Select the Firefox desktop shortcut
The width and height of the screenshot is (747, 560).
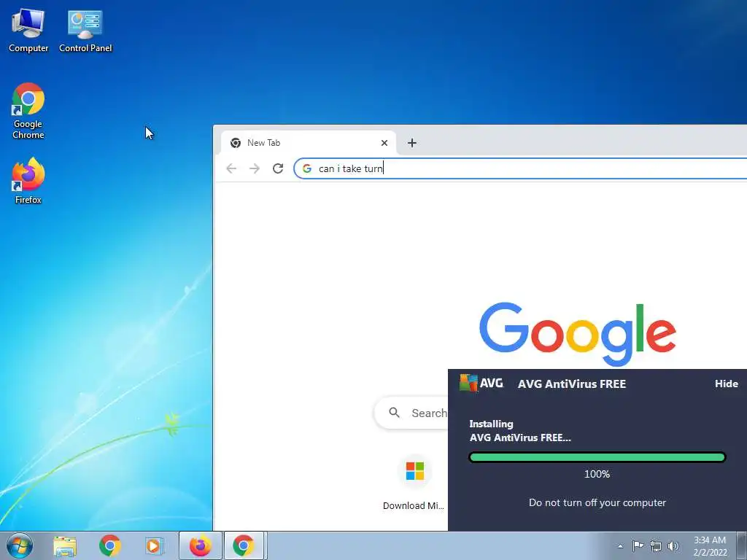(28, 181)
